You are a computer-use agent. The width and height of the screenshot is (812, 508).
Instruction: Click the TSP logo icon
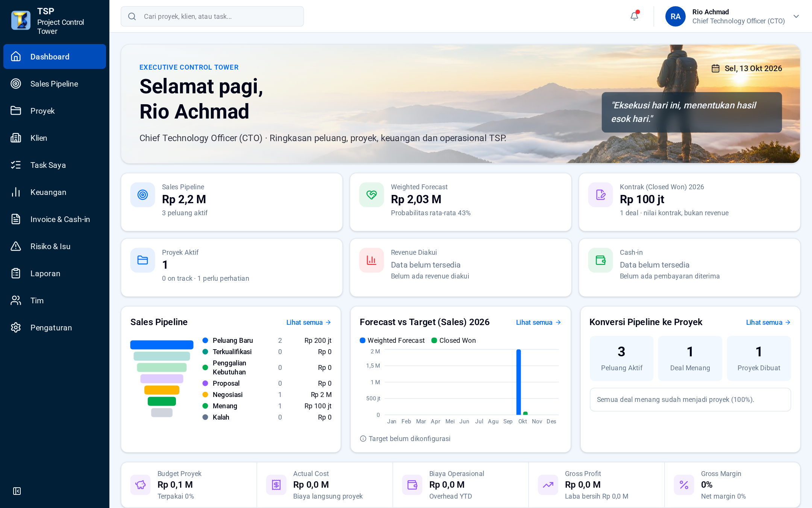pos(21,20)
